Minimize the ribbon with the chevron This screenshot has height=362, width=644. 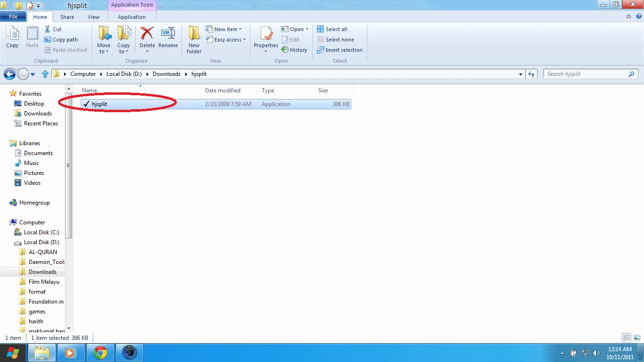(x=628, y=16)
